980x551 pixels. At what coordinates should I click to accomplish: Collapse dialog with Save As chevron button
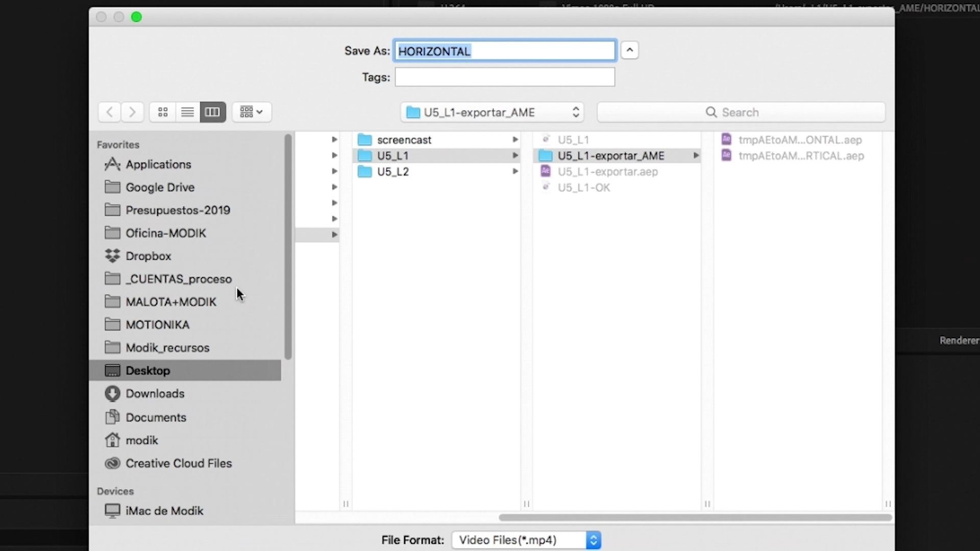[x=630, y=51]
